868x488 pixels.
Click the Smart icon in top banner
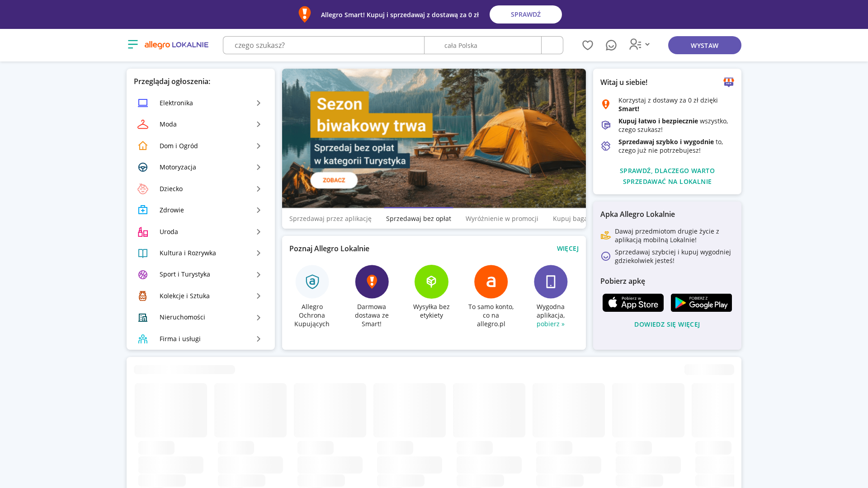tap(305, 14)
